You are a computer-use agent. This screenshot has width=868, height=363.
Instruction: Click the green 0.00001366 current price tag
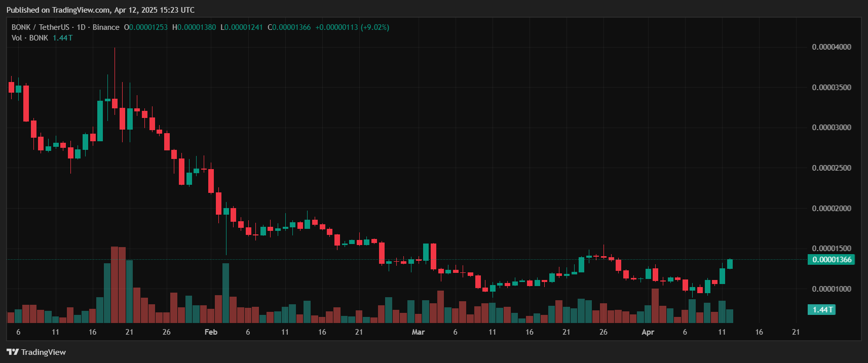(x=832, y=260)
